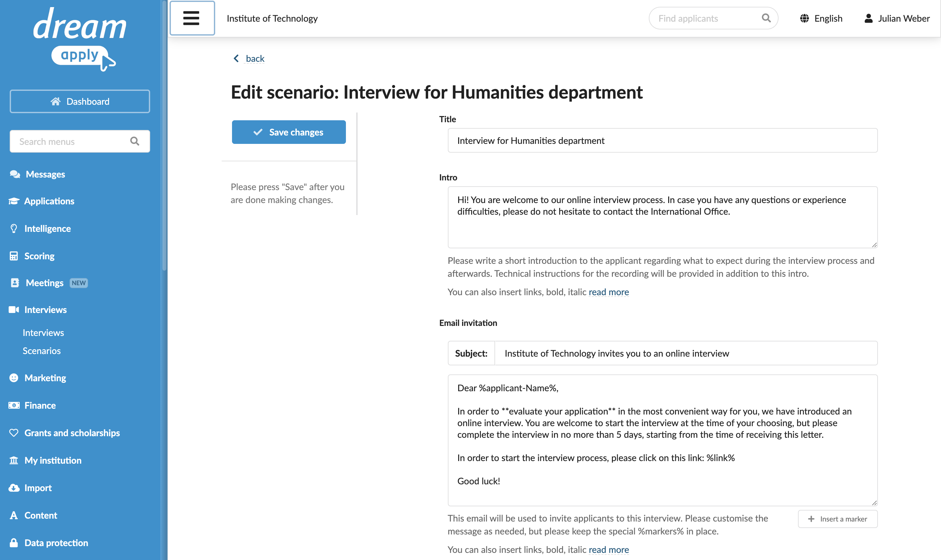Open the Julian Weber account menu
941x560 pixels.
pyautogui.click(x=897, y=18)
